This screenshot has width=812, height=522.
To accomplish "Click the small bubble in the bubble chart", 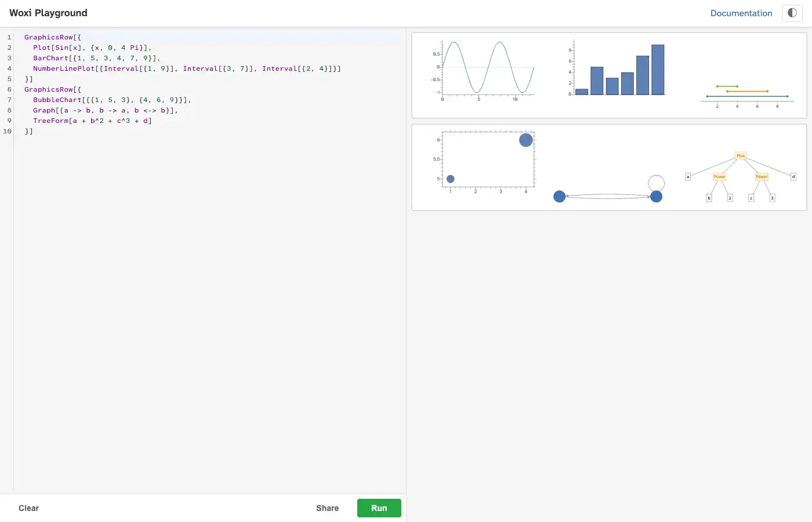I will 451,179.
